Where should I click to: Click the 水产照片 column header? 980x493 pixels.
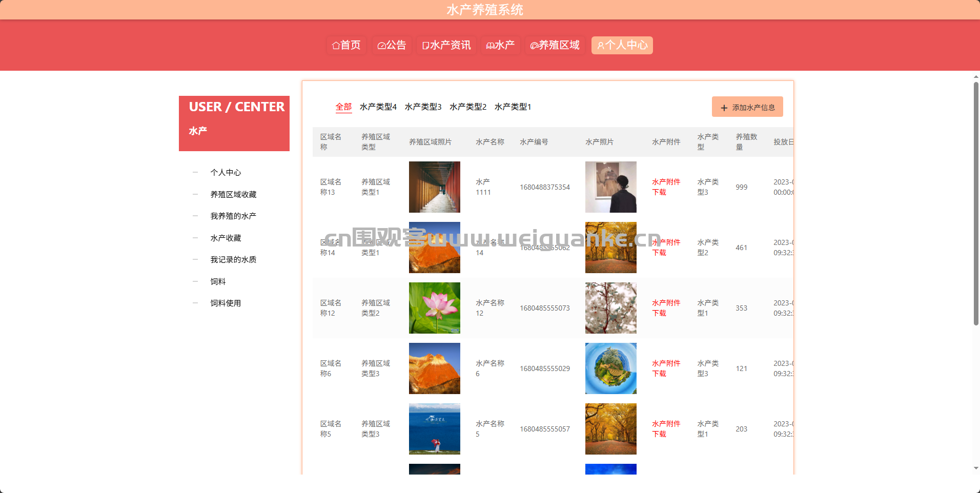pos(599,142)
